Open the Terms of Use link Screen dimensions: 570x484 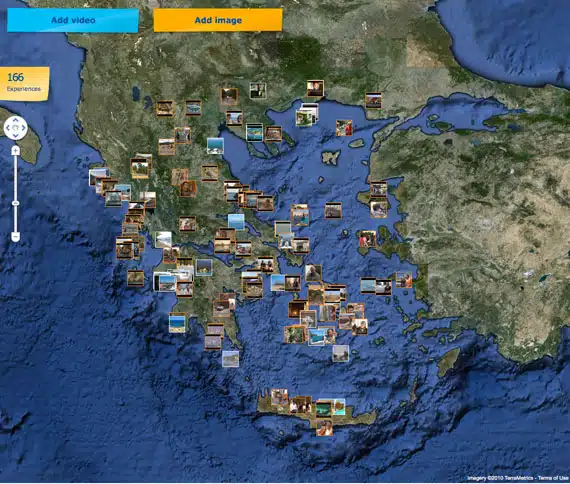point(553,478)
